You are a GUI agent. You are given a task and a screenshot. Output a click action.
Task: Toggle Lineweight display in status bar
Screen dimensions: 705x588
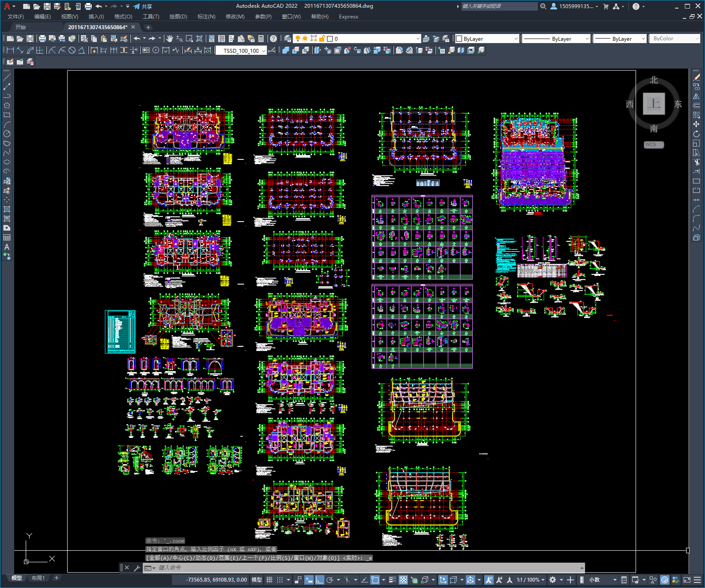[392, 580]
